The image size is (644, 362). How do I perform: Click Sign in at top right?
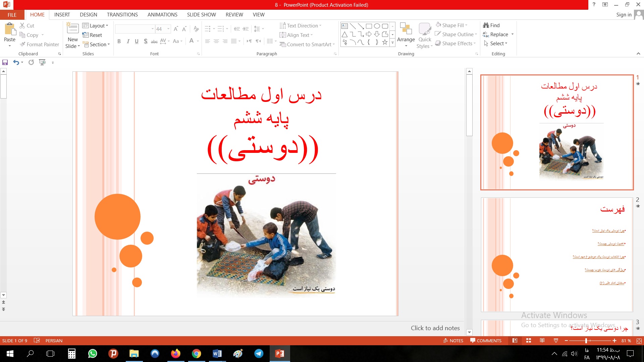(624, 15)
